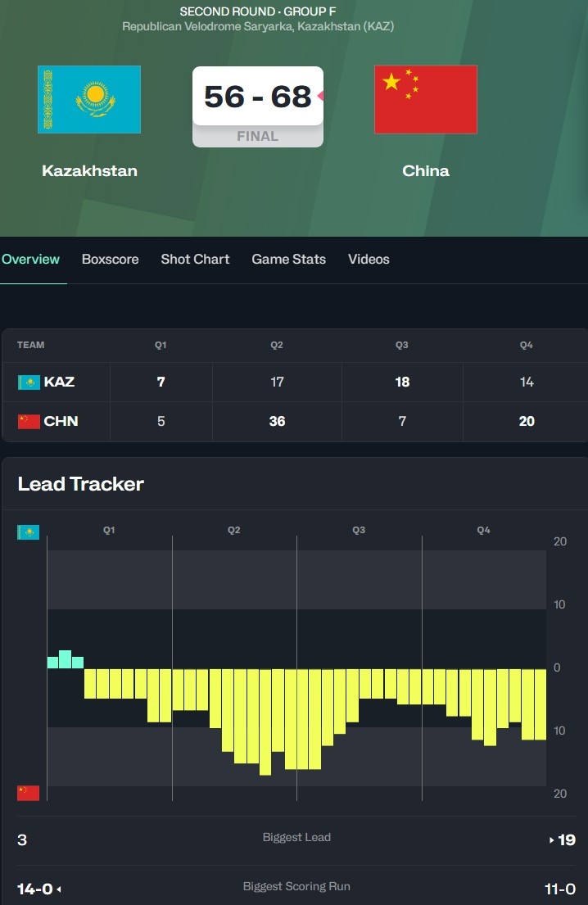Open the China team name link

coord(426,171)
